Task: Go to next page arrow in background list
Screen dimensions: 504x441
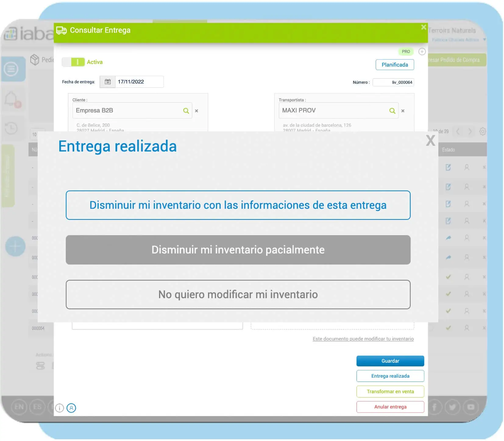Action: pyautogui.click(x=470, y=132)
